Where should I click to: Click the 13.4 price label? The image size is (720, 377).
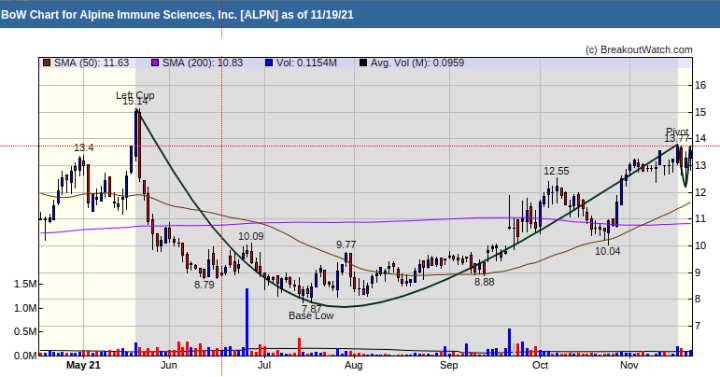pos(84,147)
